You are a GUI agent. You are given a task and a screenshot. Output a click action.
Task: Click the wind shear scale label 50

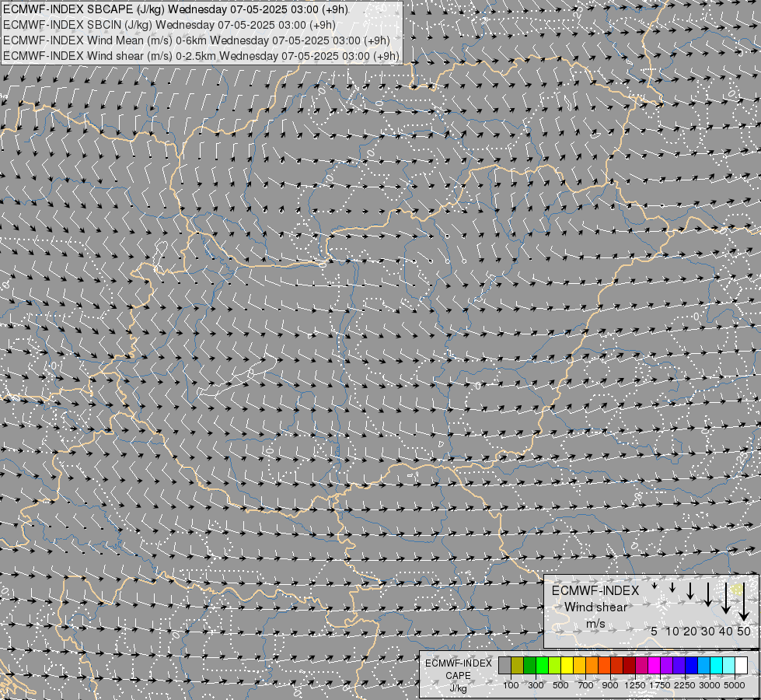click(744, 631)
